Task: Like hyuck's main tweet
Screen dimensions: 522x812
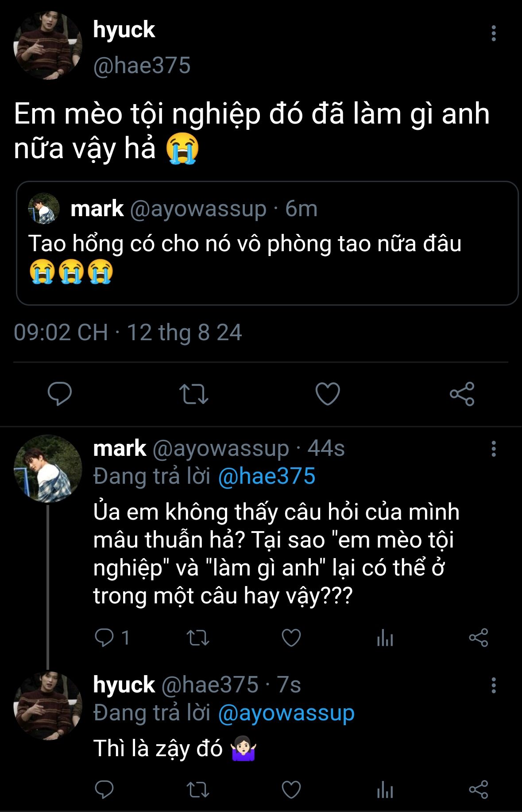Action: (x=328, y=393)
